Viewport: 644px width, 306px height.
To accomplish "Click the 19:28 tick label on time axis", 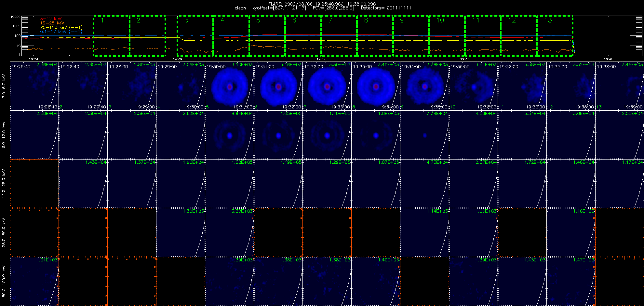I will (177, 59).
